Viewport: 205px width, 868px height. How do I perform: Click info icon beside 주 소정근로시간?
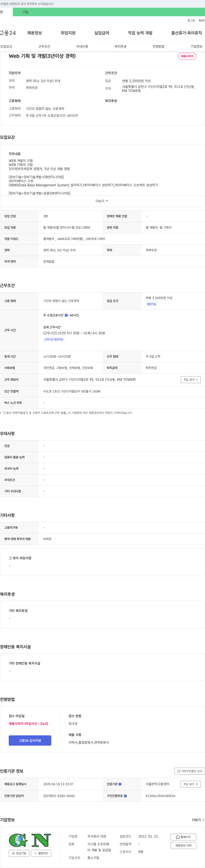tap(66, 315)
